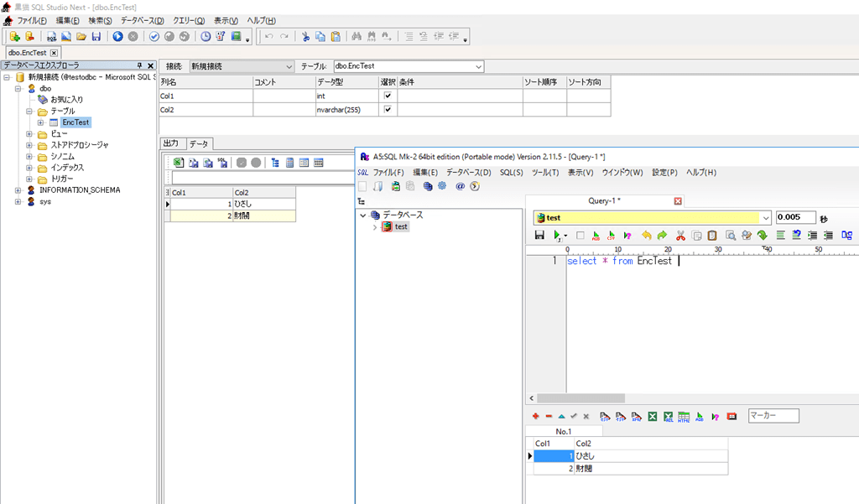
Task: Cut text with the scissors icon
Action: coord(681,236)
